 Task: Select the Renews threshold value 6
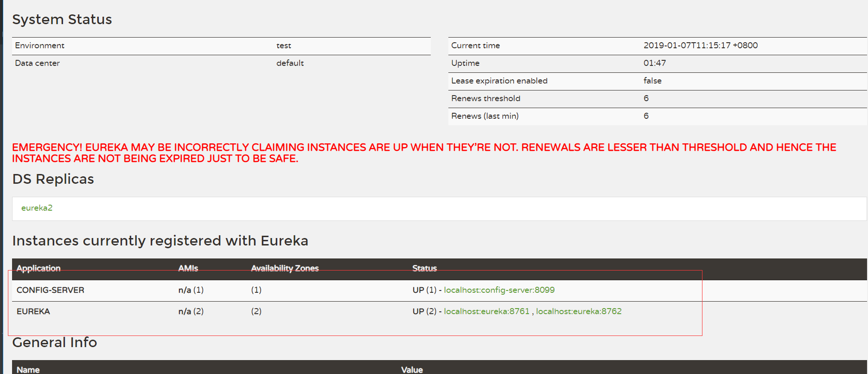point(646,98)
